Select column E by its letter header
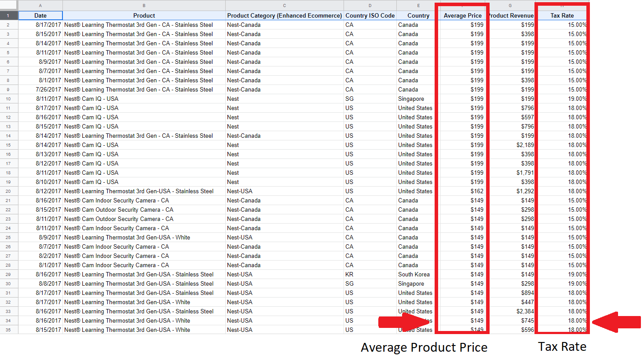Image resolution: width=644 pixels, height=364 pixels. coord(418,5)
